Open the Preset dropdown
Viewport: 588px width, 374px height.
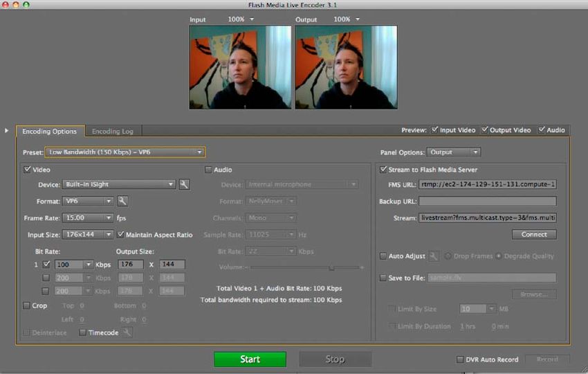pos(125,152)
